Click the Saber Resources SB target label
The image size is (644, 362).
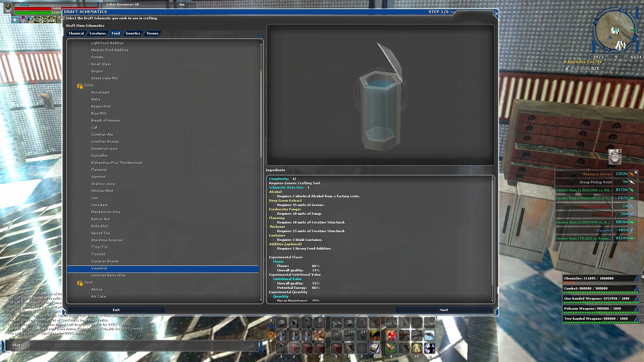click(x=122, y=4)
